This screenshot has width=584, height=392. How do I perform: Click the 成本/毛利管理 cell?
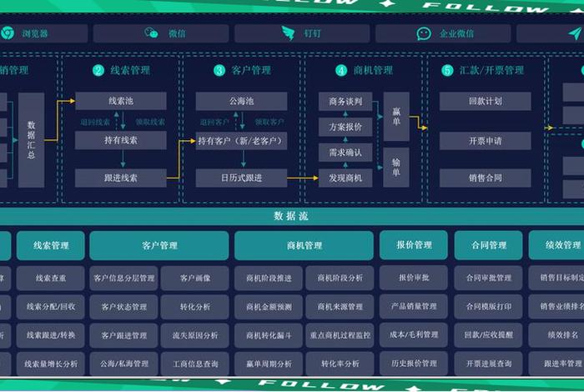414,334
